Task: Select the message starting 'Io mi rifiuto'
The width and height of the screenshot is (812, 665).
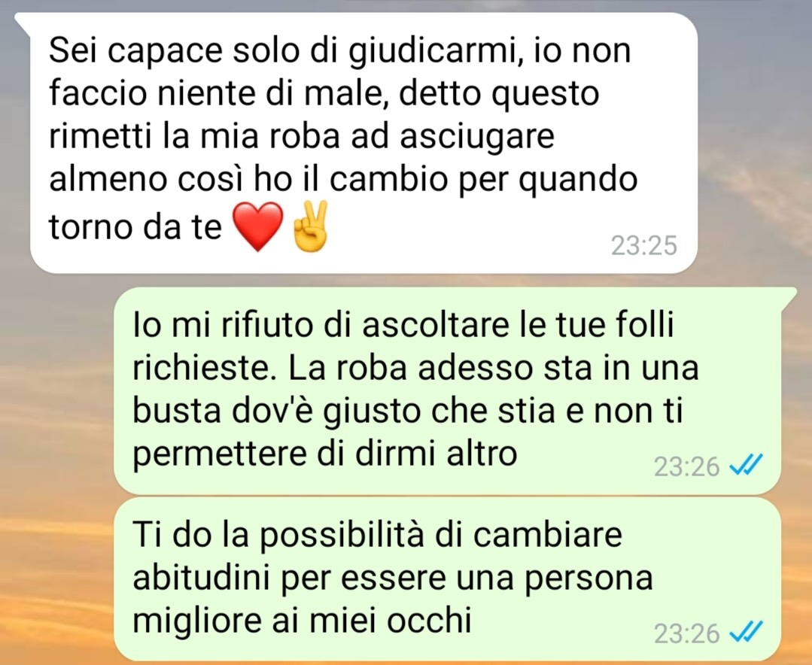Action: tap(448, 390)
